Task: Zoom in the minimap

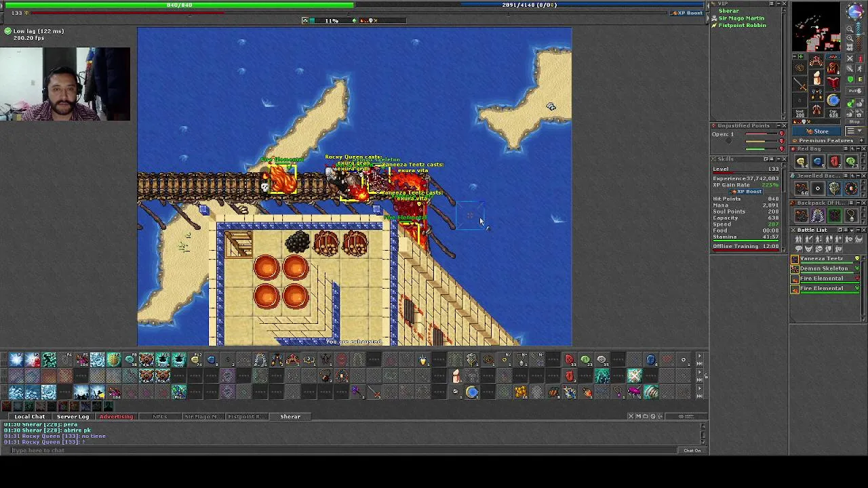Action: pyautogui.click(x=850, y=38)
